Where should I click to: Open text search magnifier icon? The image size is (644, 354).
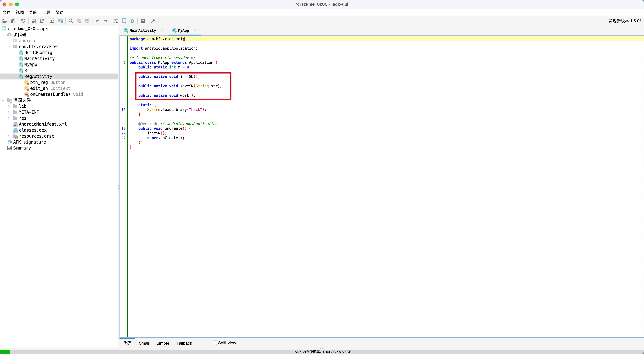pyautogui.click(x=71, y=21)
